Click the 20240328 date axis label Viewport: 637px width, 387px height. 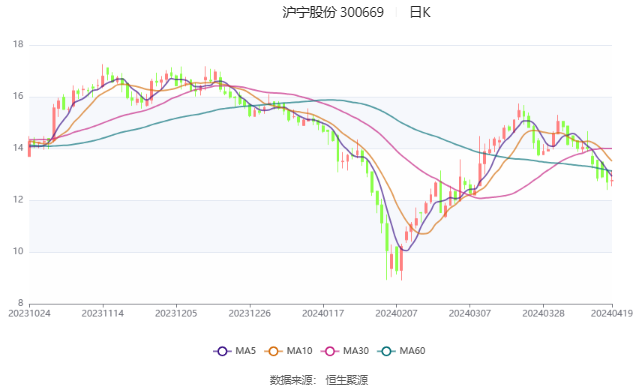pyautogui.click(x=543, y=313)
